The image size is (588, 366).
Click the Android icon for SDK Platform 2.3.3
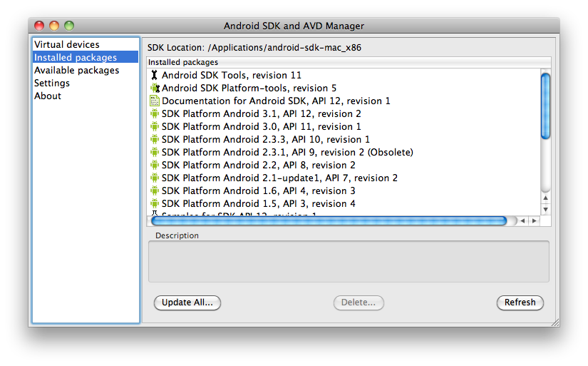155,139
